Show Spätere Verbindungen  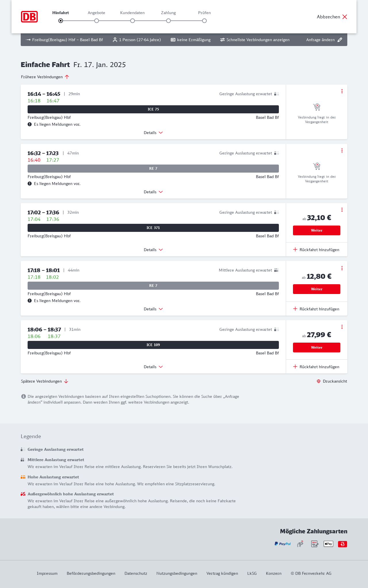click(45, 381)
